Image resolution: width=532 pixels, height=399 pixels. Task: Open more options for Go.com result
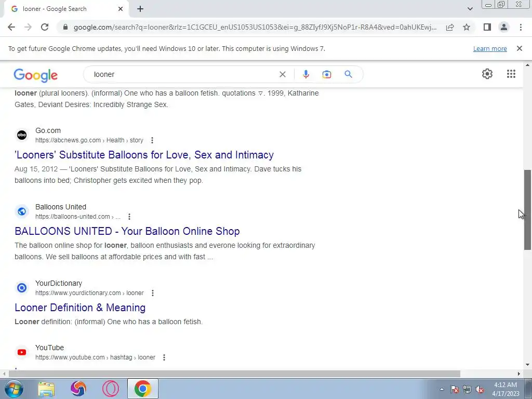152,140
